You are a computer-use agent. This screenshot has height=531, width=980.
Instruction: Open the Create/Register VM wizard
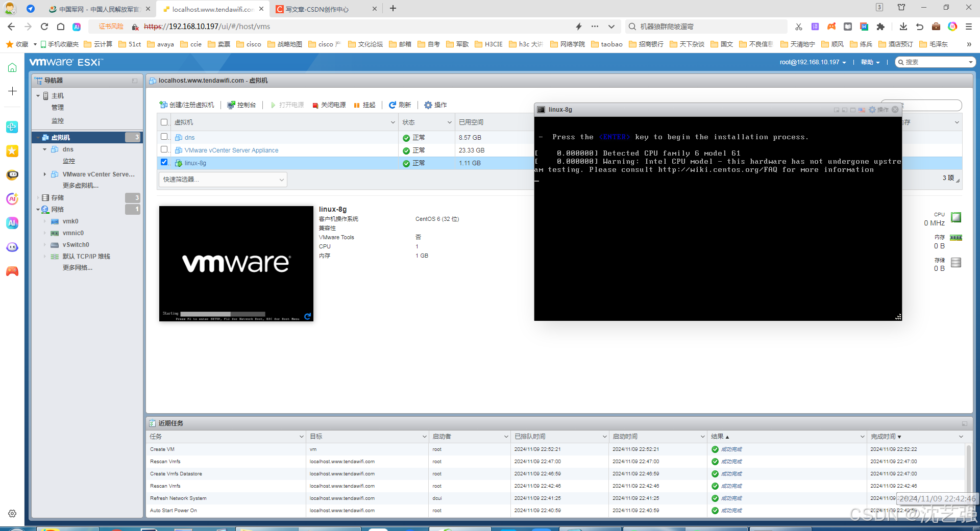[187, 105]
